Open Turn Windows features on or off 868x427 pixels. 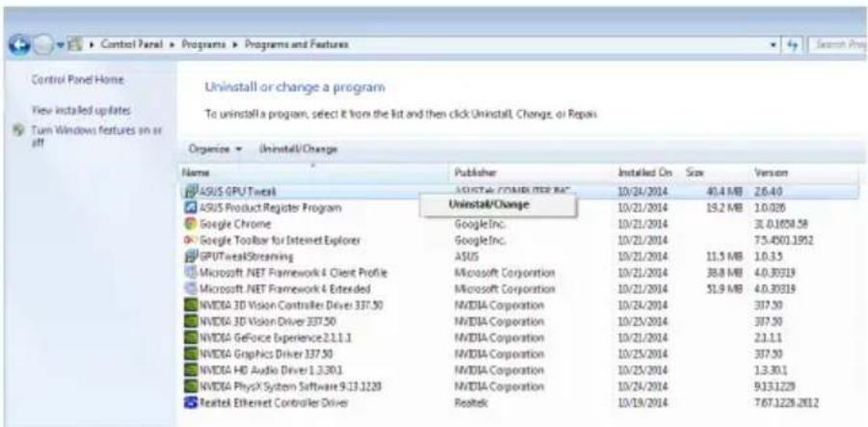pos(96,136)
